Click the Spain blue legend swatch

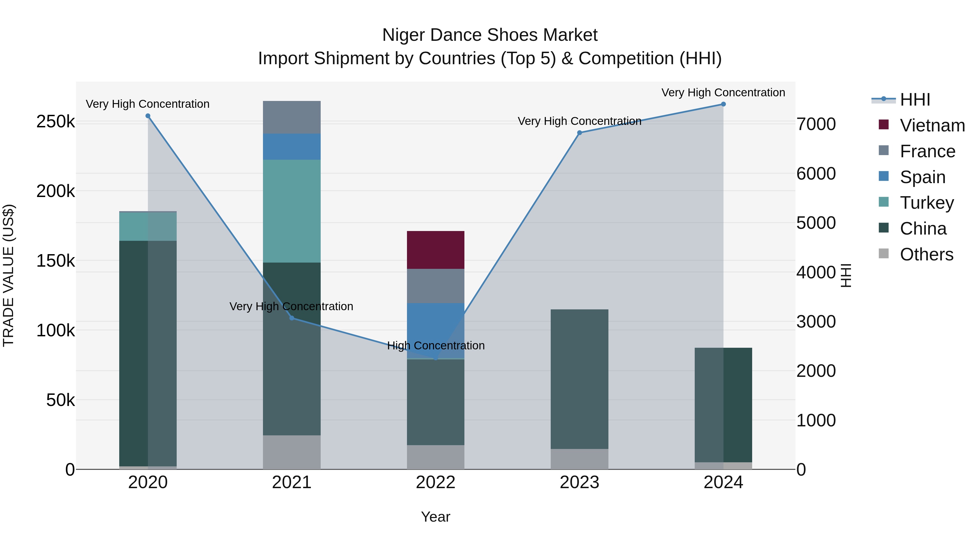(884, 176)
